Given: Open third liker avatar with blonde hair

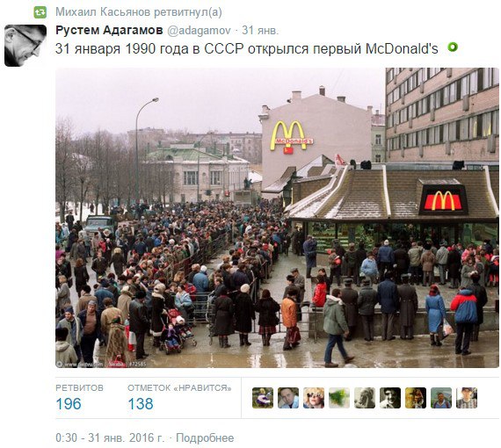Looking at the screenshot, I should (314, 398).
